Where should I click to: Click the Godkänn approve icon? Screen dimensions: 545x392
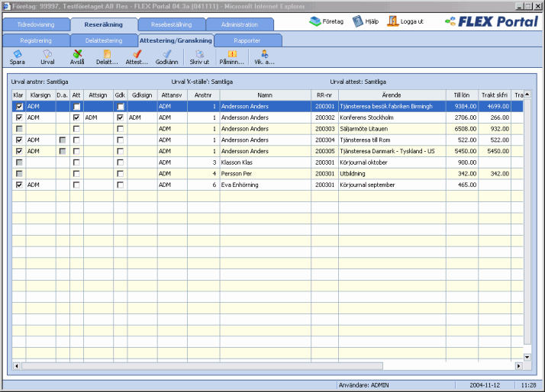tap(166, 54)
